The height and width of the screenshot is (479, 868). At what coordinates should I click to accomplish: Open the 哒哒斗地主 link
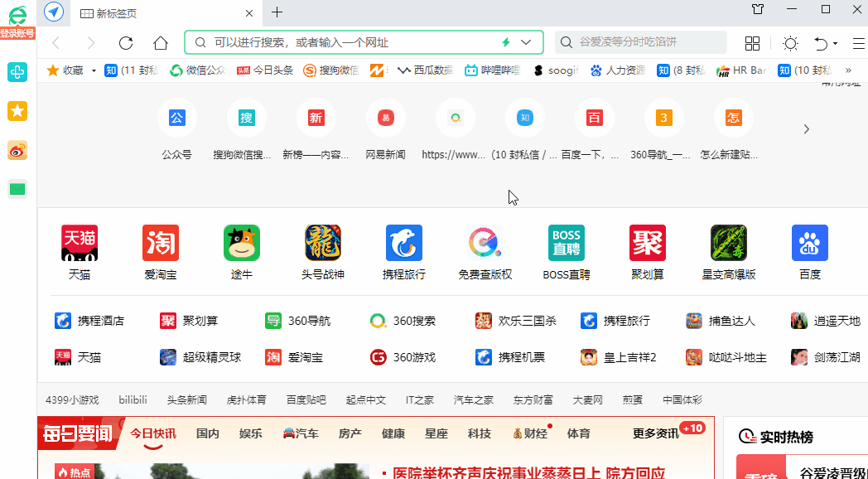[x=726, y=357]
